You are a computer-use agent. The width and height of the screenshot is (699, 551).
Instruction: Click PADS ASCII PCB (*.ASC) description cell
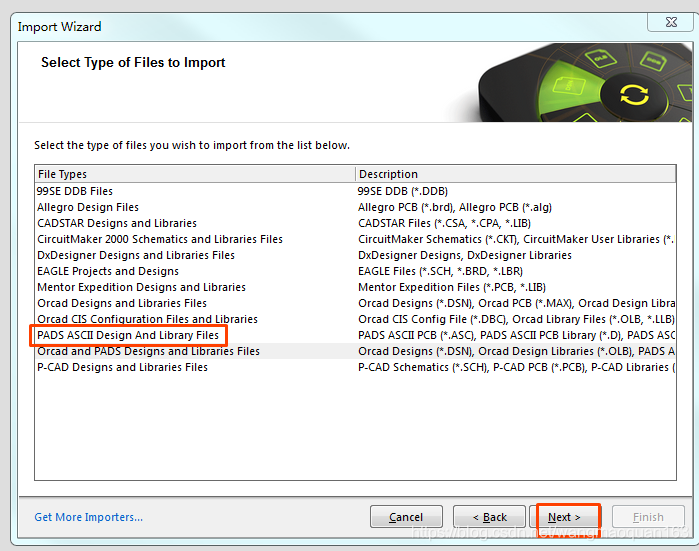click(x=516, y=335)
